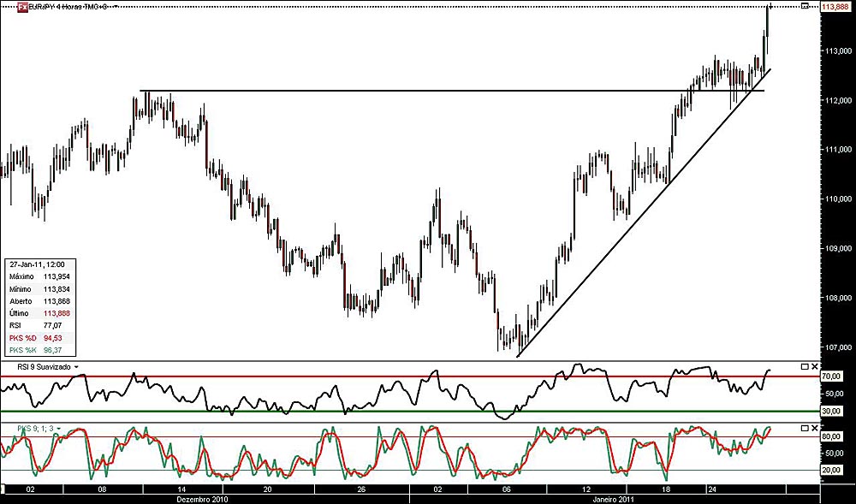Select the ascending black trendline
Viewport: 856px width, 504px height.
[645, 213]
